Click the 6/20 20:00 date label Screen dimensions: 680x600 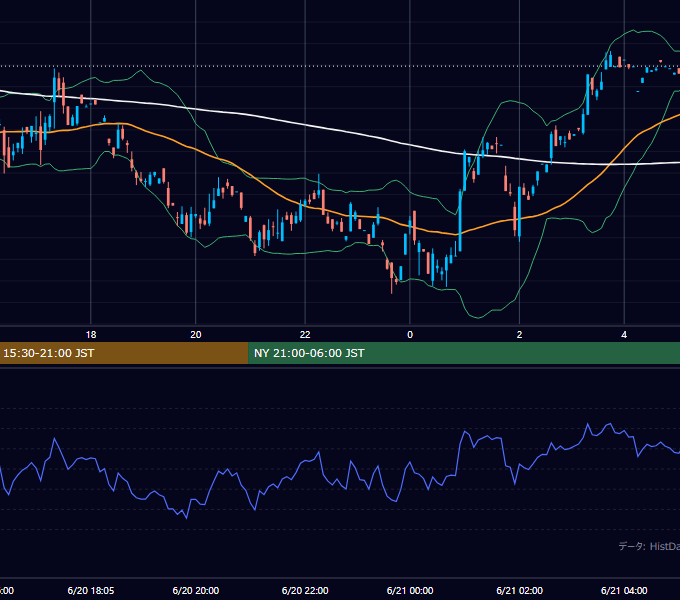[x=196, y=590]
